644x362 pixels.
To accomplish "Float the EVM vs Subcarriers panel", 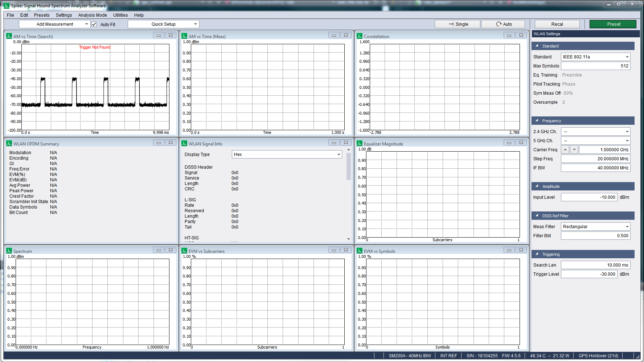I will pos(334,250).
